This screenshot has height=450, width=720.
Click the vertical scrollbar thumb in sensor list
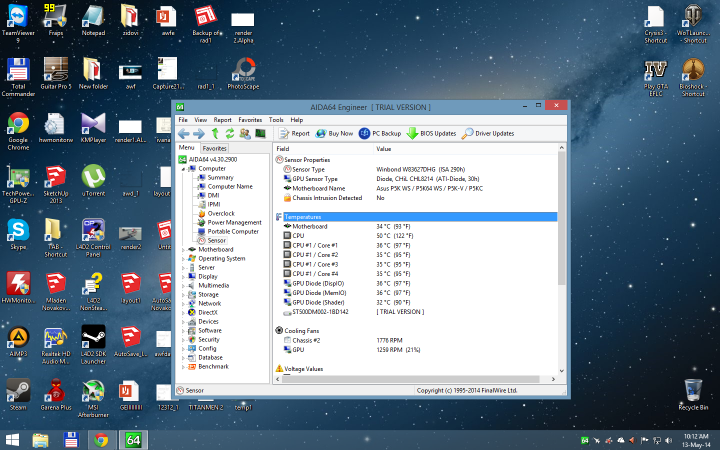(562, 218)
